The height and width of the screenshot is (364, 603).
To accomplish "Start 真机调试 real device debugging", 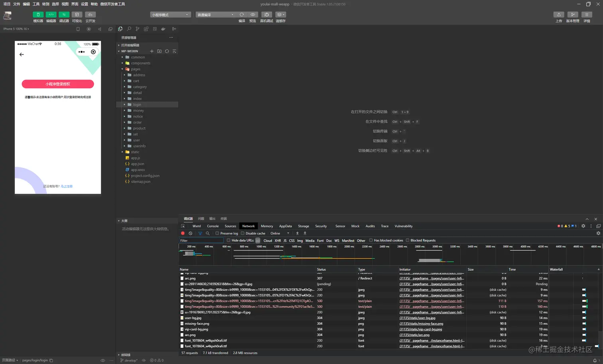I will 267,15.
